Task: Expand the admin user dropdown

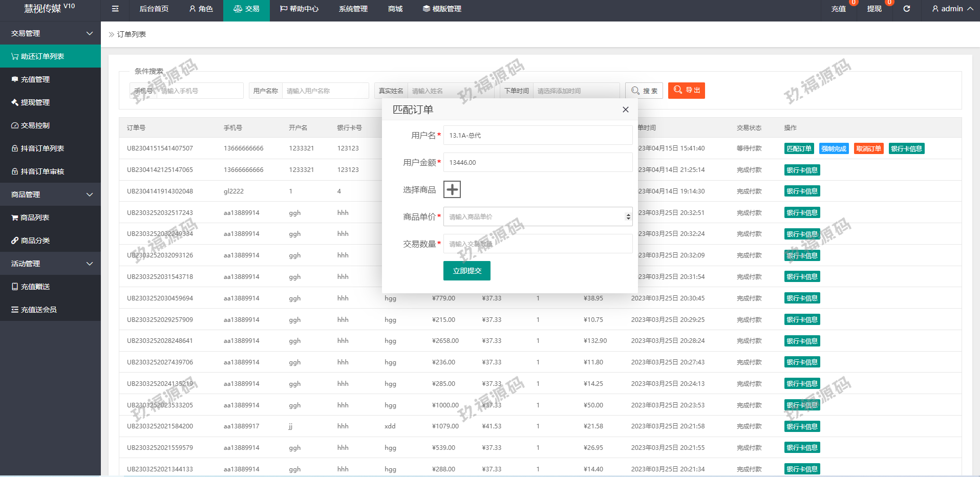Action: click(x=952, y=9)
